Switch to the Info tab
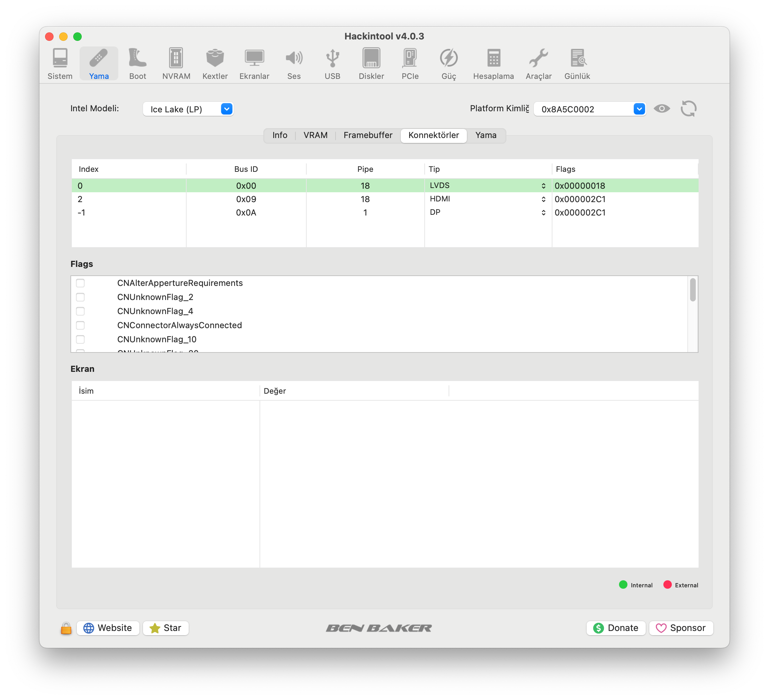 click(280, 136)
